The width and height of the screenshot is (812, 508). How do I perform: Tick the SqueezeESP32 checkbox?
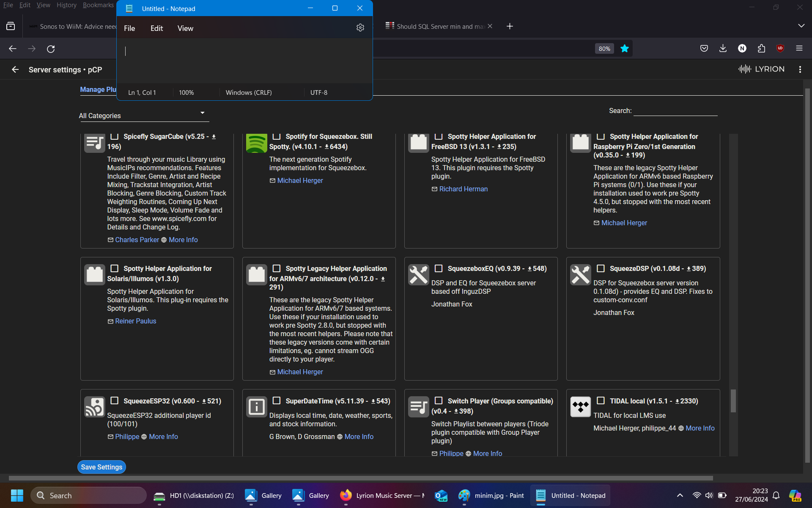(114, 400)
